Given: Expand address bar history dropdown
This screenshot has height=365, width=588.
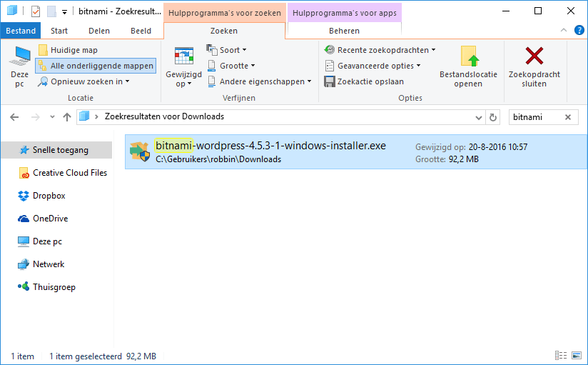Looking at the screenshot, I should pyautogui.click(x=479, y=118).
